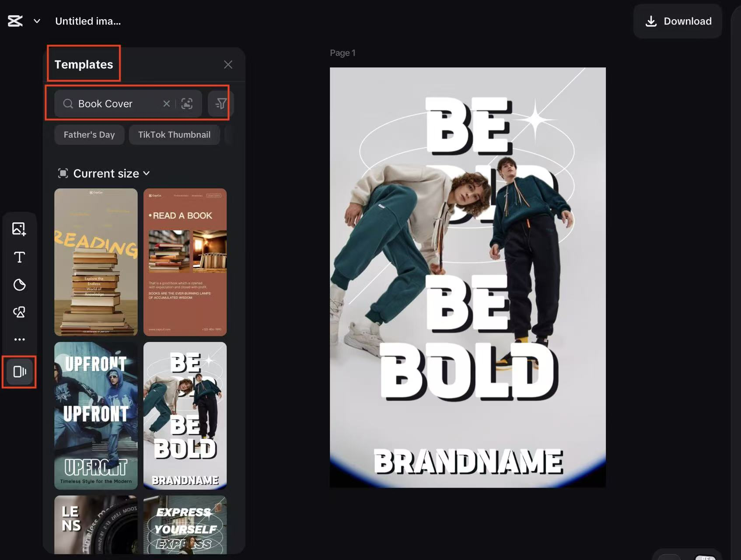Click the Download button

click(677, 21)
